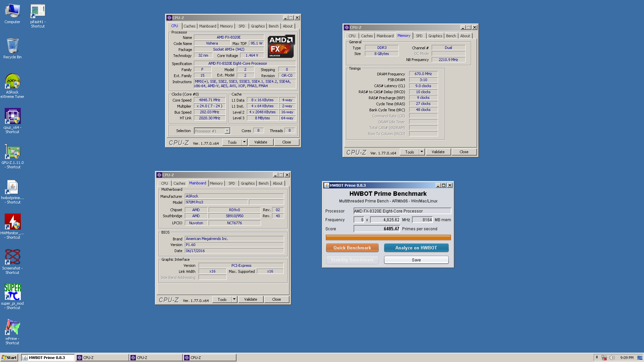Screen dimensions: 644x362
Task: Select the Screenshot Shortcut icon
Action: click(12, 262)
